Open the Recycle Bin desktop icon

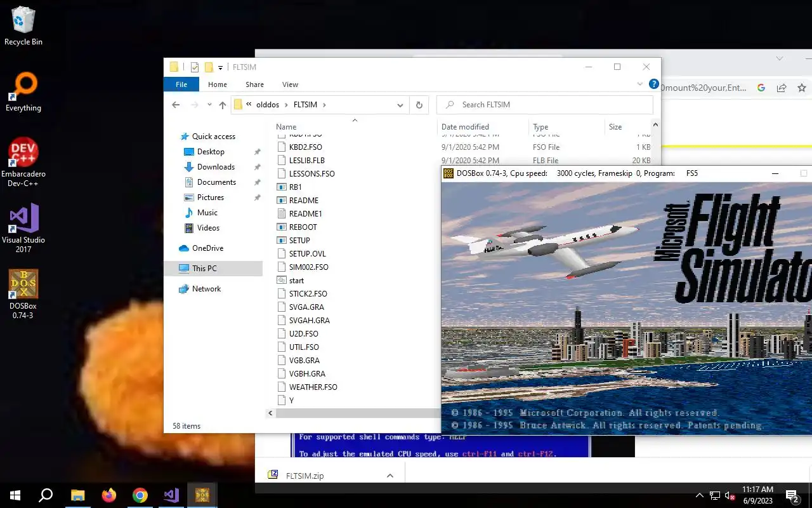point(23,26)
